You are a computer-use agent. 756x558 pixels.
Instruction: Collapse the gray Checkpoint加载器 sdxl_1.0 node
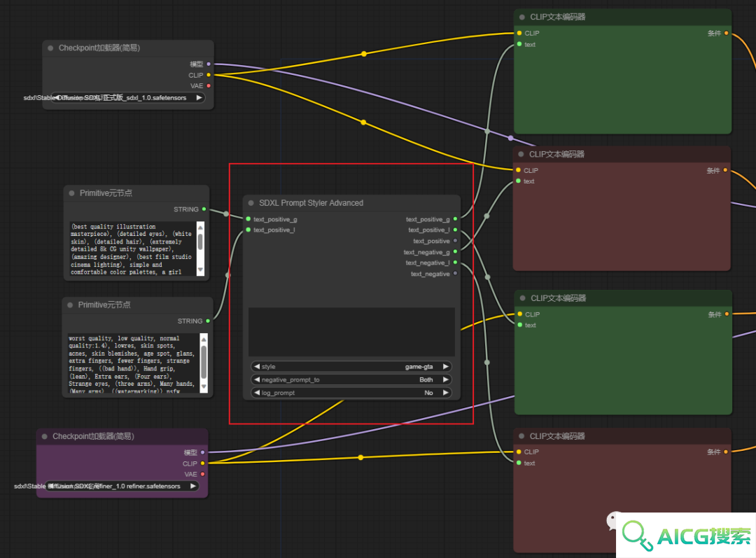click(50, 48)
